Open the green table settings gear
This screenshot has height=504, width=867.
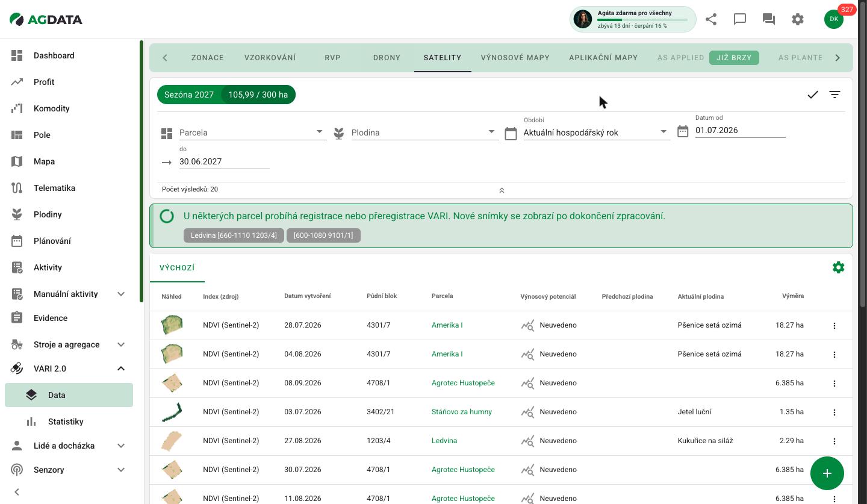click(838, 267)
